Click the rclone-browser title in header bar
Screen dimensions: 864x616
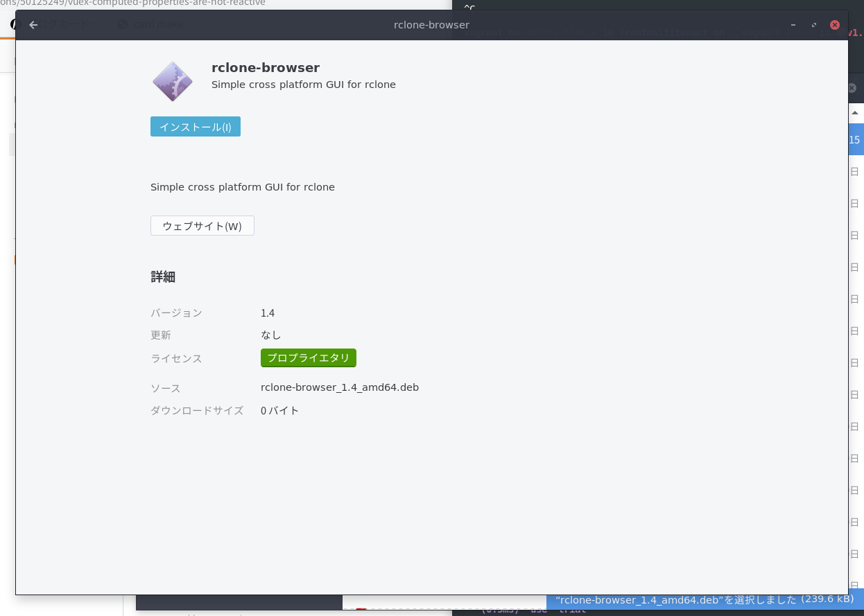click(x=431, y=25)
